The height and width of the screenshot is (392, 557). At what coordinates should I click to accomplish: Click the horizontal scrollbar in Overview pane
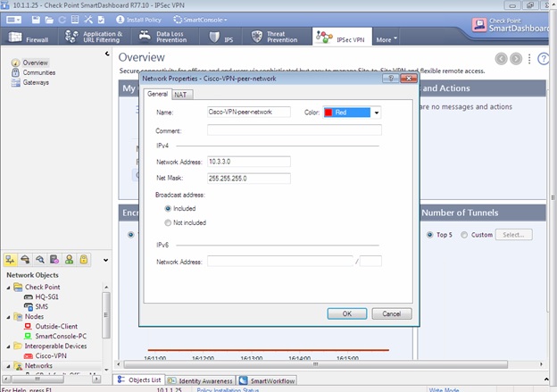(x=315, y=364)
